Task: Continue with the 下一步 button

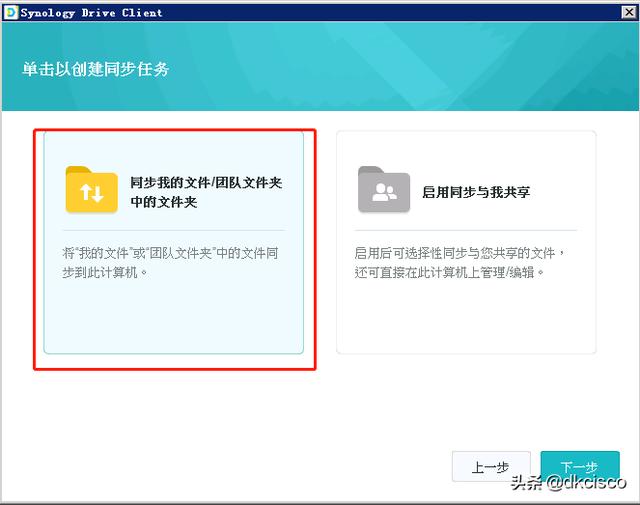Action: pyautogui.click(x=580, y=467)
